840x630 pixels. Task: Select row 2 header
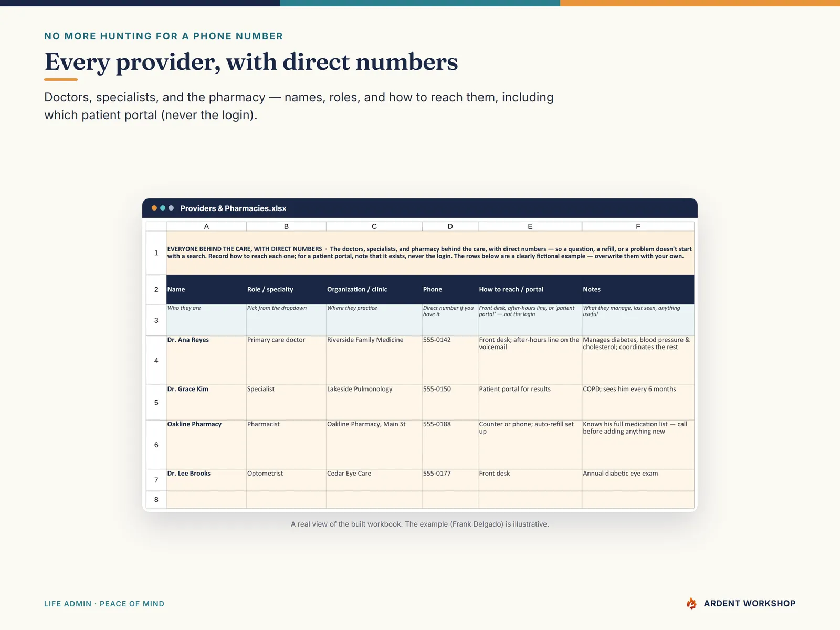coord(156,289)
